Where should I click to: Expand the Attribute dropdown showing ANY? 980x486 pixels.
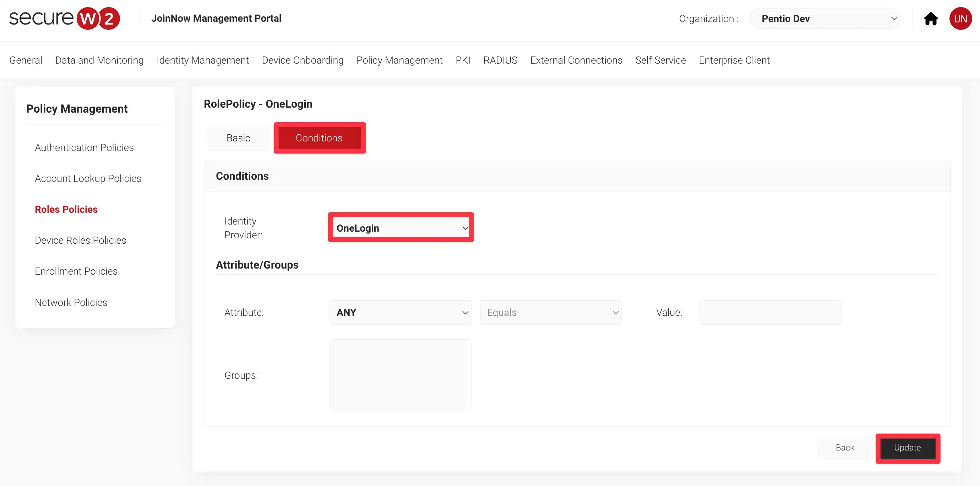tap(400, 312)
